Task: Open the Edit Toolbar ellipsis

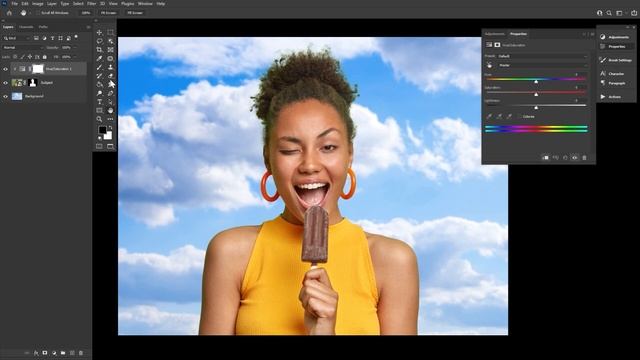Action: coord(110,119)
